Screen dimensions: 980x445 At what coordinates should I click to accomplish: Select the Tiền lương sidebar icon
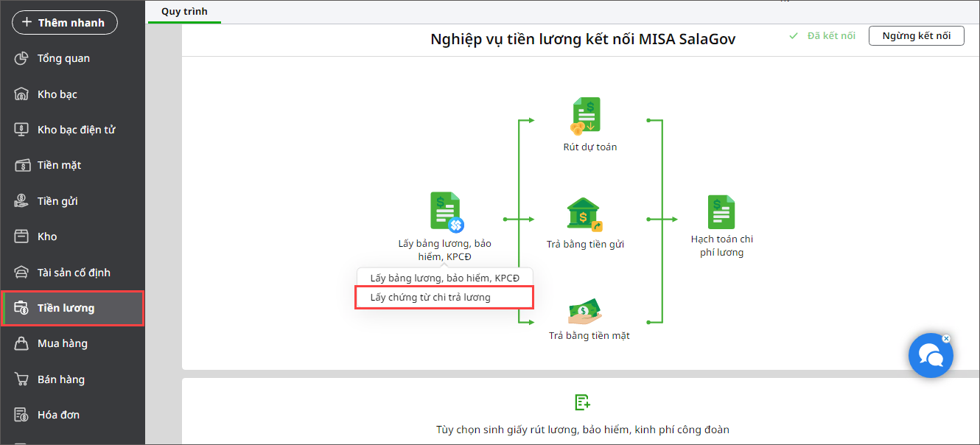click(22, 308)
